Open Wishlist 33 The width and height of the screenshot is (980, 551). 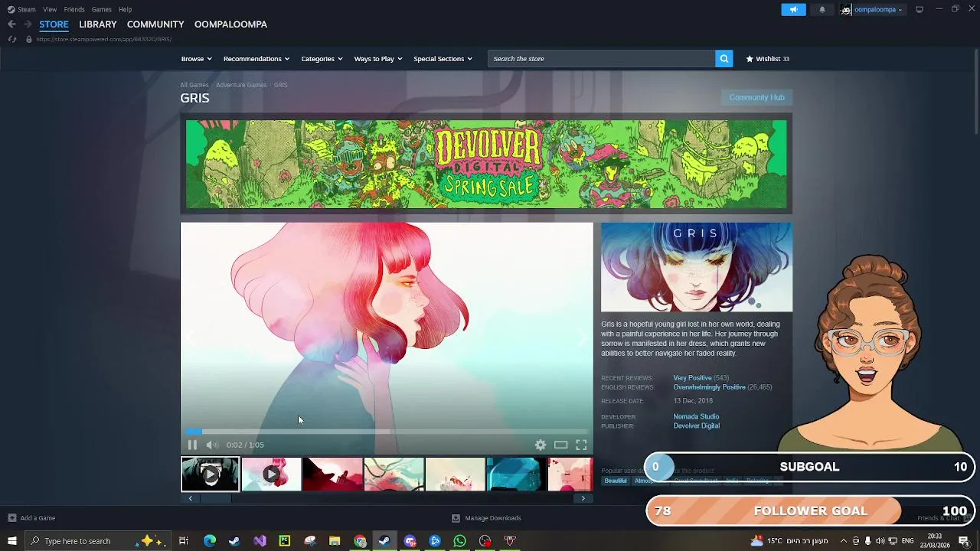click(x=767, y=59)
